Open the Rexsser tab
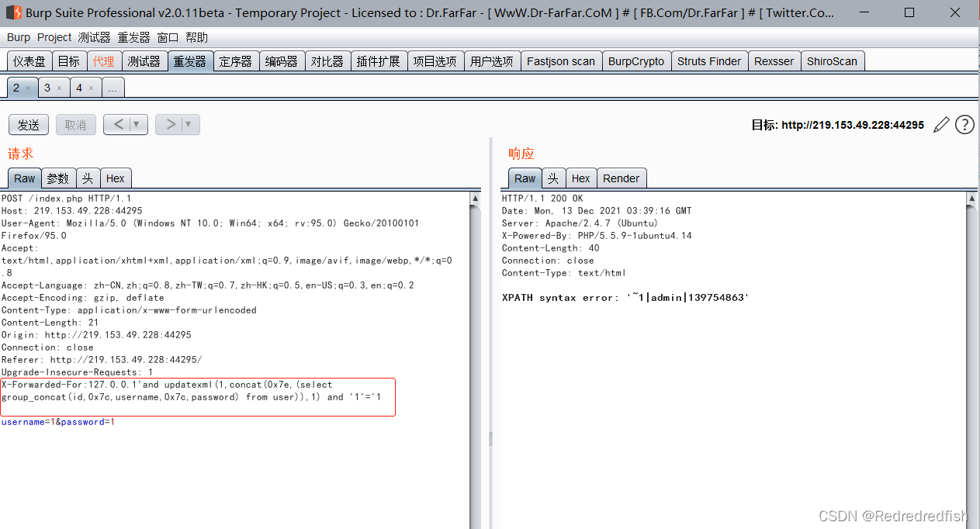 pos(774,61)
